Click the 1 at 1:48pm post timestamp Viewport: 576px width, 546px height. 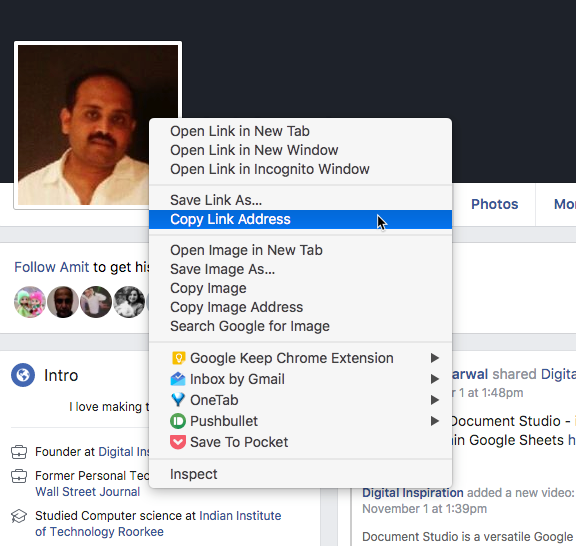(487, 393)
